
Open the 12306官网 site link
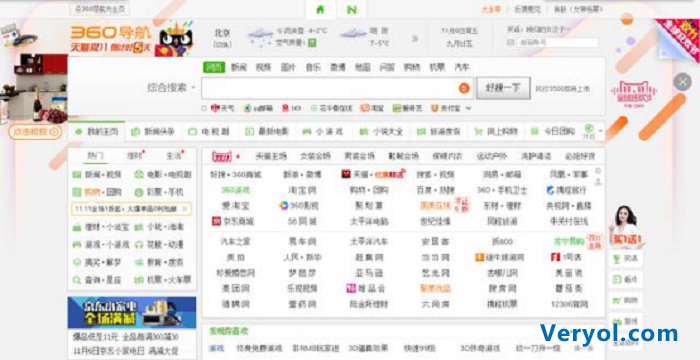tap(568, 304)
